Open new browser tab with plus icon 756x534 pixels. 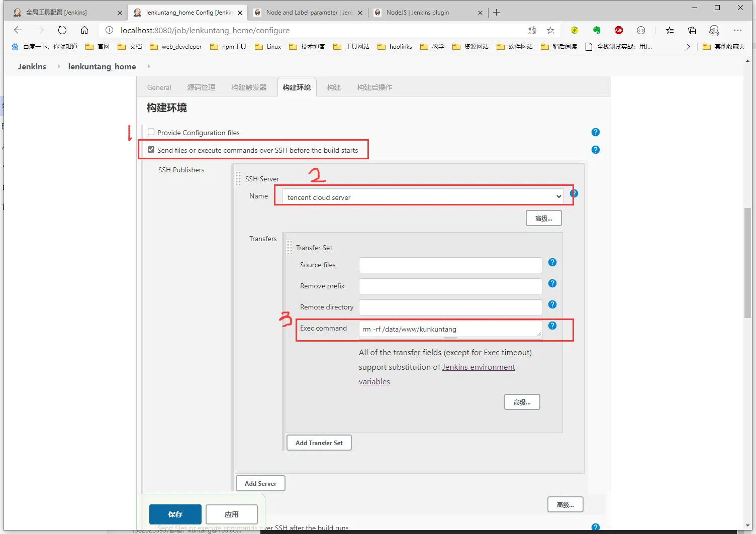click(x=496, y=12)
